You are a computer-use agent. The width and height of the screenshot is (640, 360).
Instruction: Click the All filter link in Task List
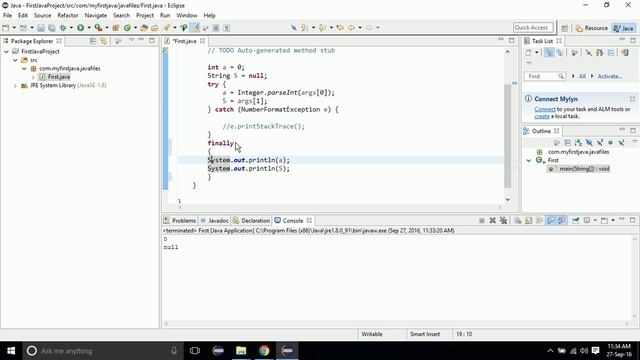pyautogui.click(x=582, y=76)
